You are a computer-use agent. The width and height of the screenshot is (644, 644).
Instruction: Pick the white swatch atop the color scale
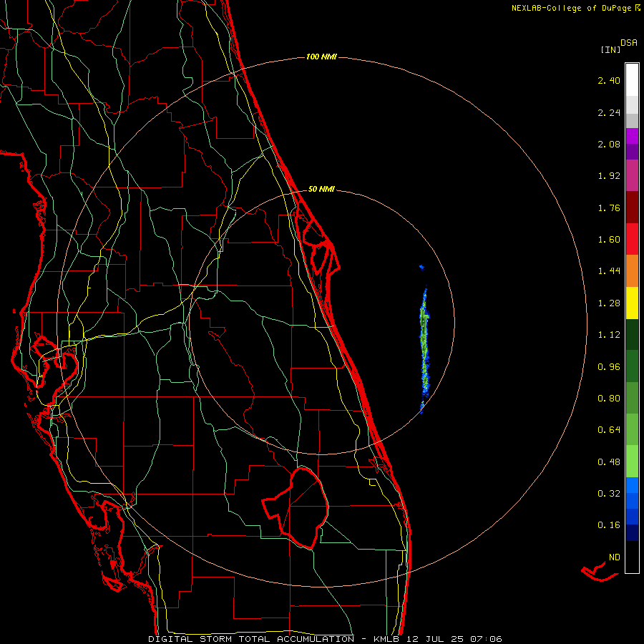632,80
